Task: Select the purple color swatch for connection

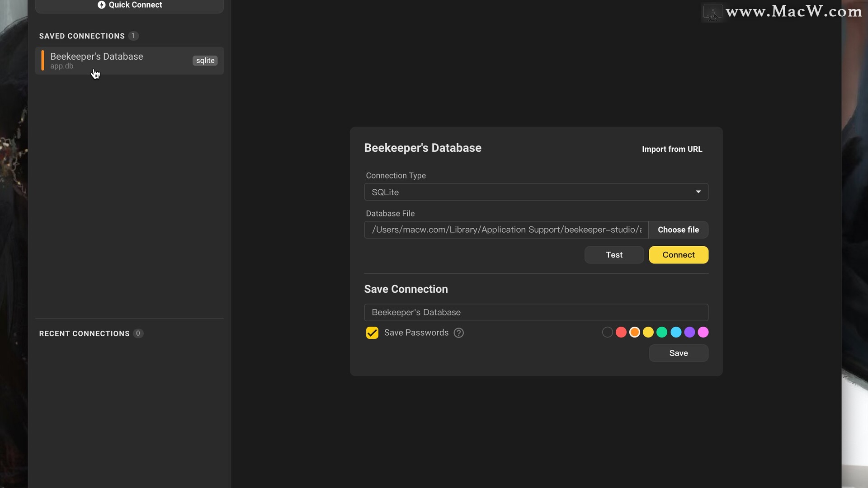Action: click(689, 333)
